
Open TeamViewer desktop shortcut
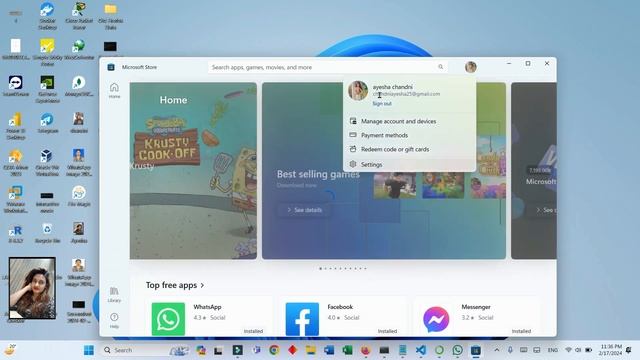[x=16, y=86]
